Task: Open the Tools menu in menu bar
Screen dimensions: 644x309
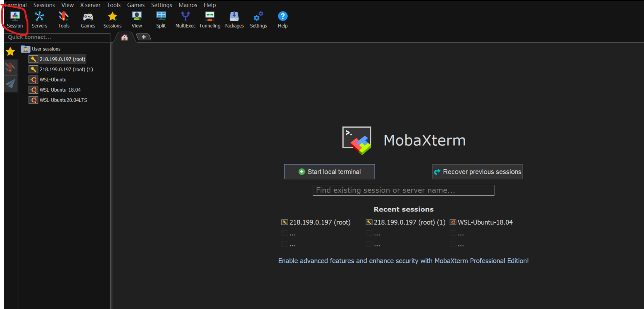Action: (x=114, y=5)
